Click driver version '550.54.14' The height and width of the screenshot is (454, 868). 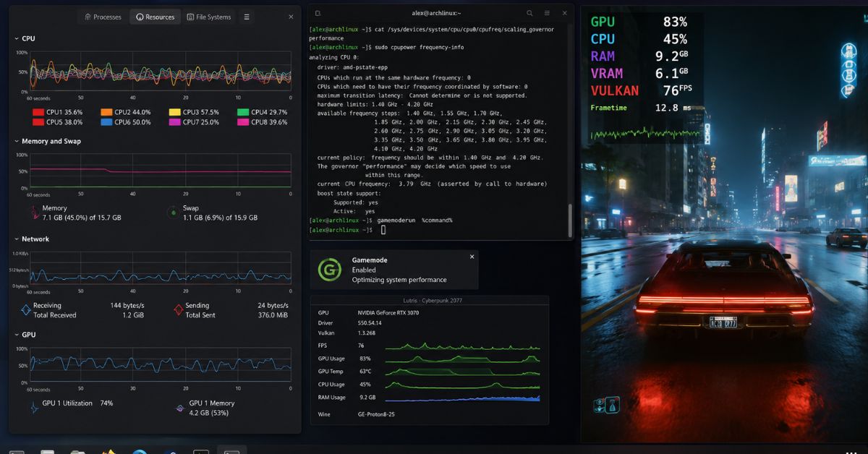point(369,323)
